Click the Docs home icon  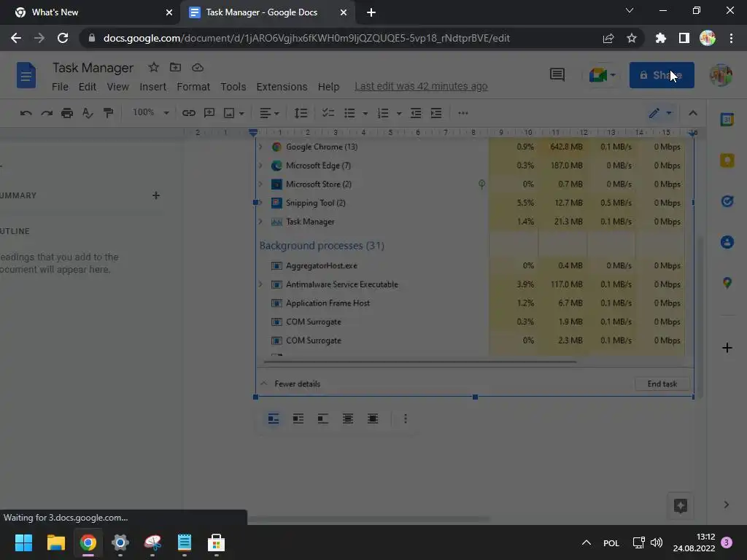[26, 75]
